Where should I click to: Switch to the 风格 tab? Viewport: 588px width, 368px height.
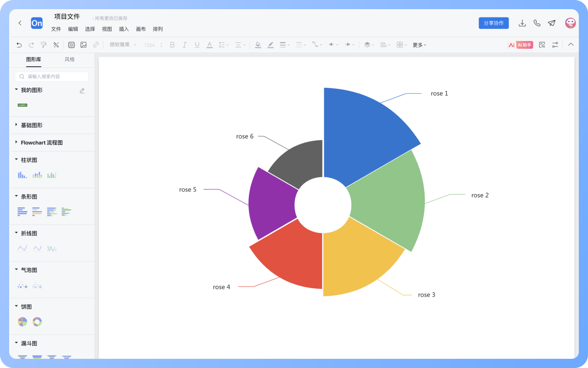(x=69, y=59)
